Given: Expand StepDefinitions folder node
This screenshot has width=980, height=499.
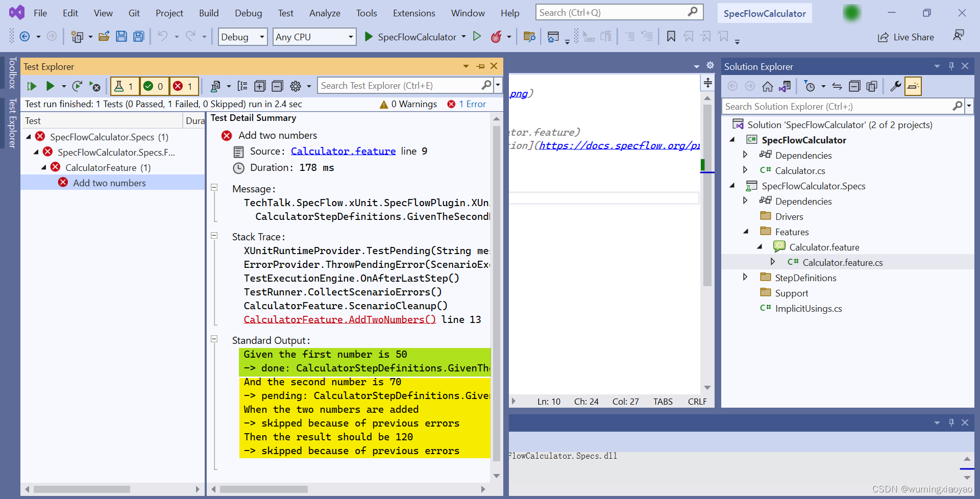Looking at the screenshot, I should coord(745,277).
